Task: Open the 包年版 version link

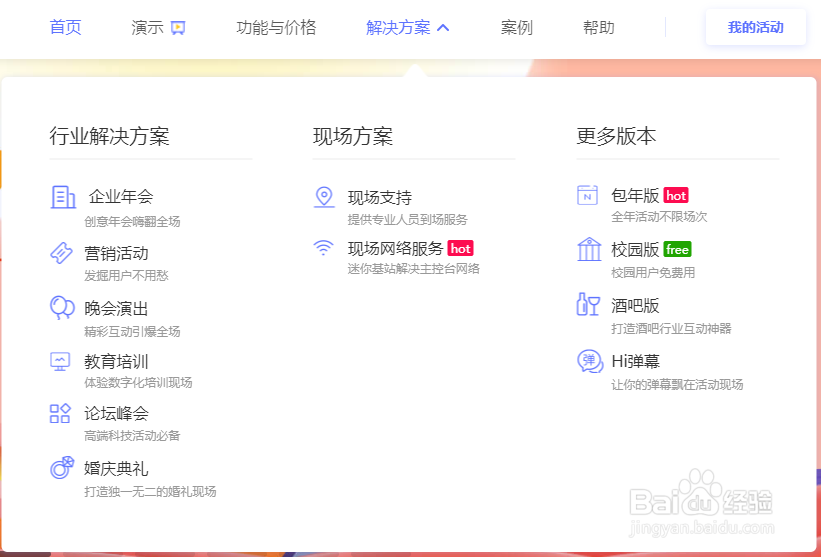Action: tap(635, 195)
